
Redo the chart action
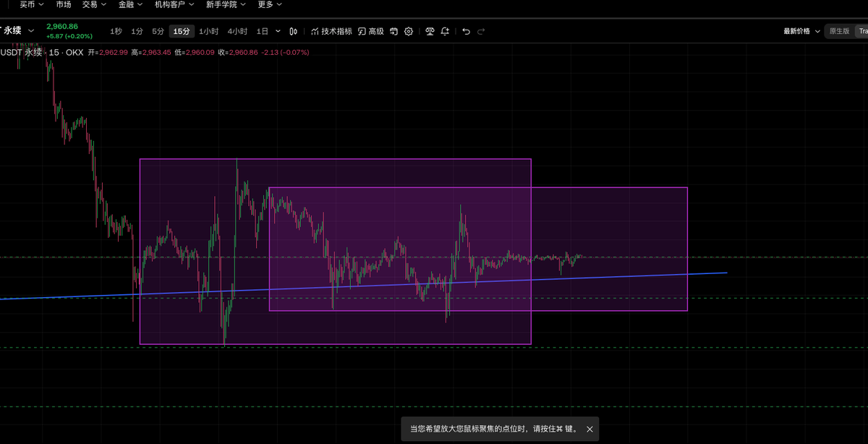481,31
